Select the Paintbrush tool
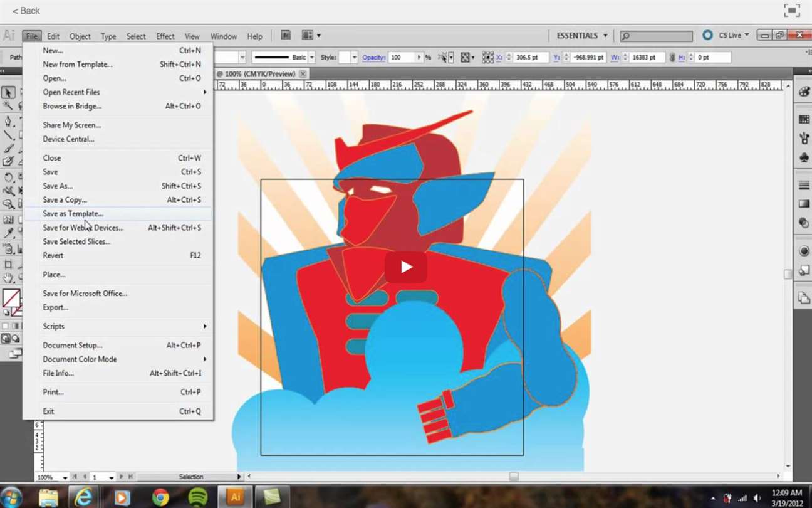812x508 pixels. (8, 149)
